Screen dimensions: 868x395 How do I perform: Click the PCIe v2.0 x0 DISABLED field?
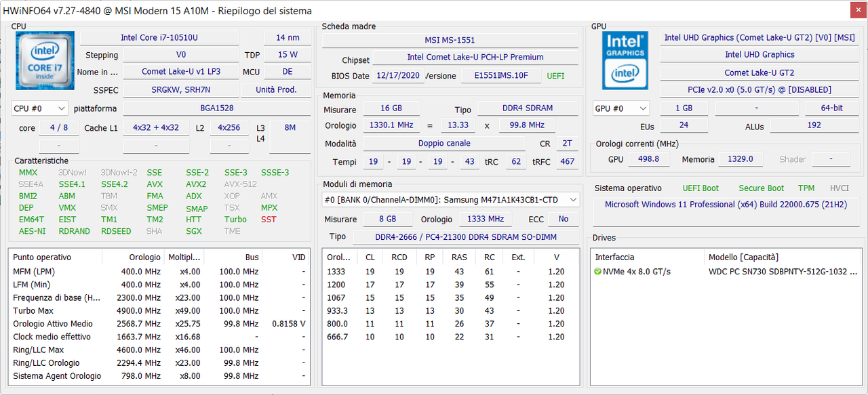pyautogui.click(x=759, y=90)
